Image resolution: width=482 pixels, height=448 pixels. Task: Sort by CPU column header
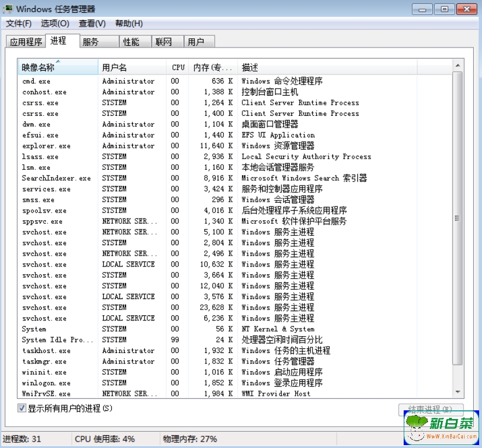click(177, 67)
